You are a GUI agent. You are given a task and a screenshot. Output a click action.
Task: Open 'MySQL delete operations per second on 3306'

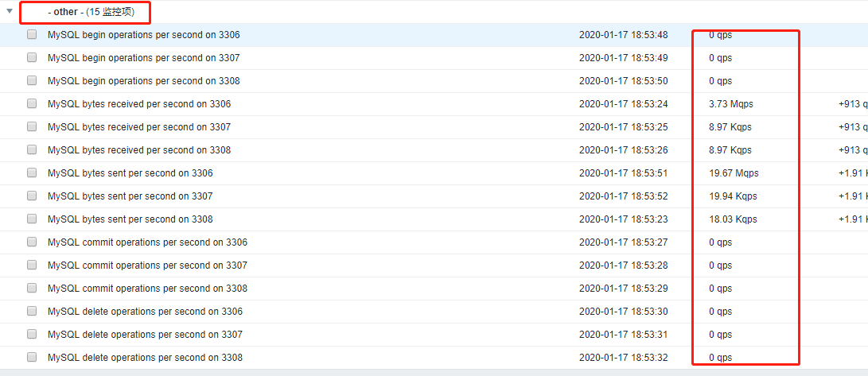(x=145, y=312)
